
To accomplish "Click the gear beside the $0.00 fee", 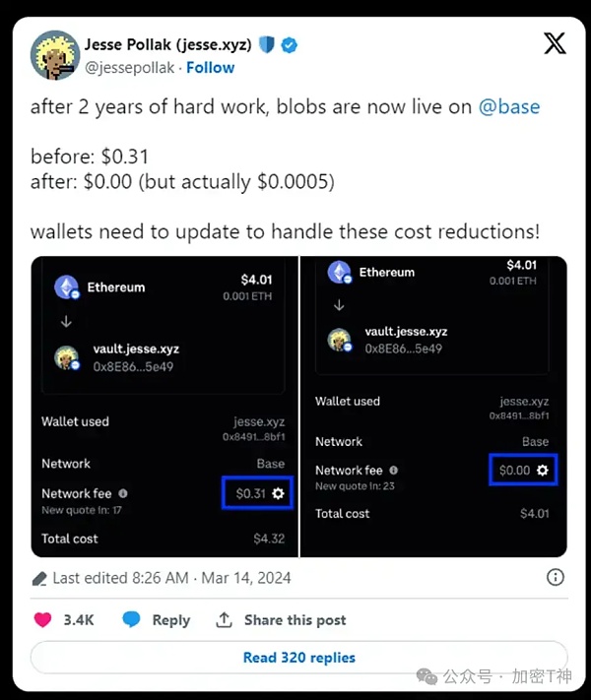I will coord(543,470).
